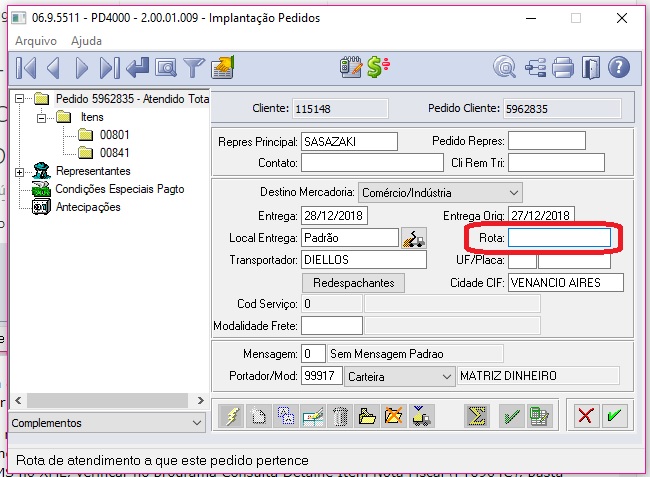Collapse the Itens tree node
650x477 pixels.
coord(41,118)
